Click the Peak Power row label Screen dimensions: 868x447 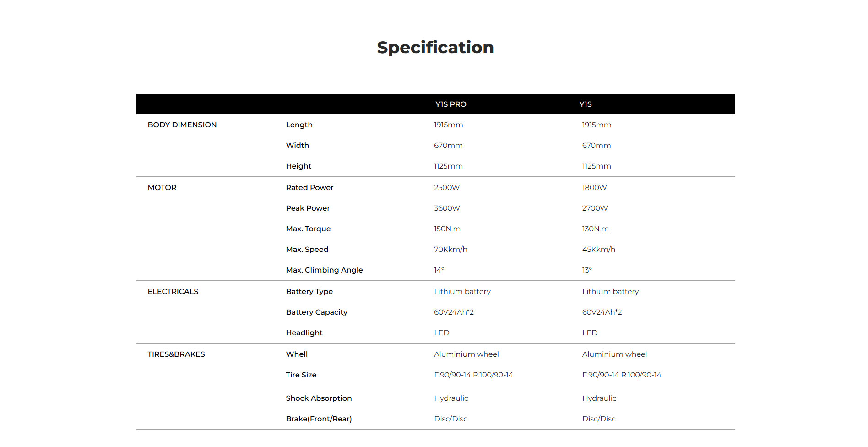pos(308,208)
